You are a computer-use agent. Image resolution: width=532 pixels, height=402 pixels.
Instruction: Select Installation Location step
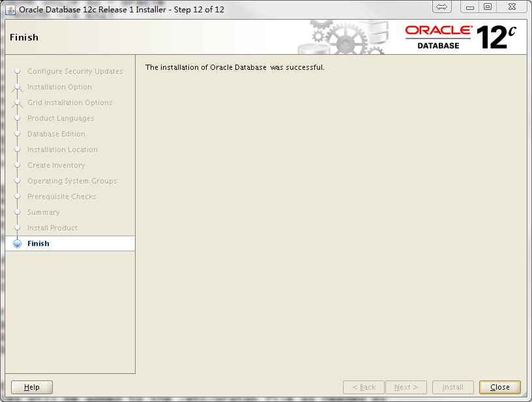pyautogui.click(x=63, y=149)
